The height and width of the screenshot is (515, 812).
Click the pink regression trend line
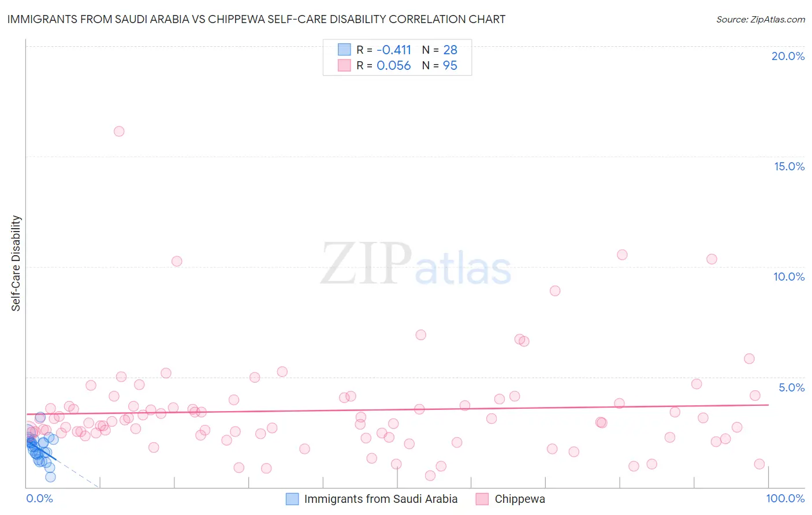(x=397, y=409)
